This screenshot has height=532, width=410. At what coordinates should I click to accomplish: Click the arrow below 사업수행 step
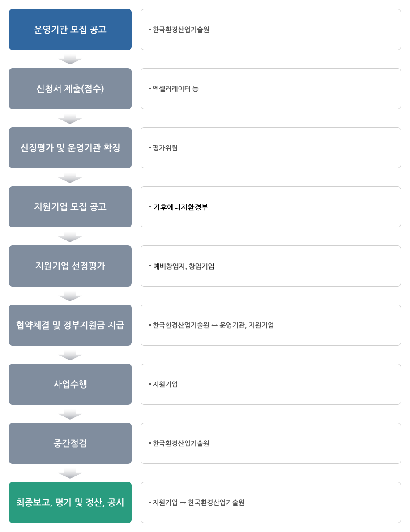(70, 414)
